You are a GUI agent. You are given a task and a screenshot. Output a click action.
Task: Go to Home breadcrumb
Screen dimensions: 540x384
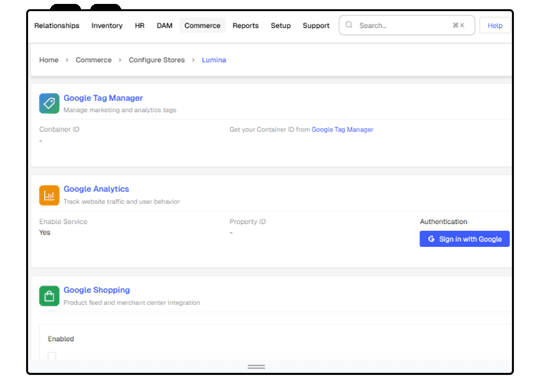click(49, 60)
